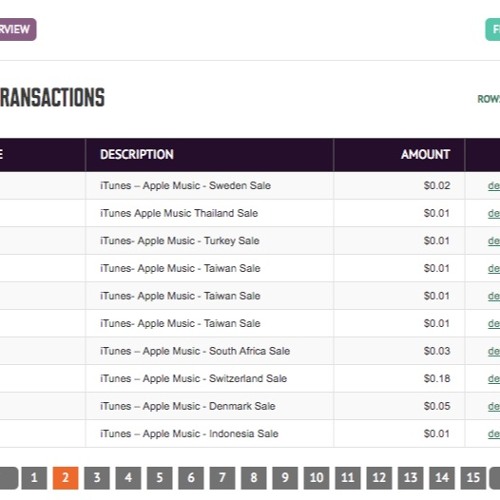The image size is (500, 500).
Task: Open details link for Thailand Sale
Action: tap(494, 213)
